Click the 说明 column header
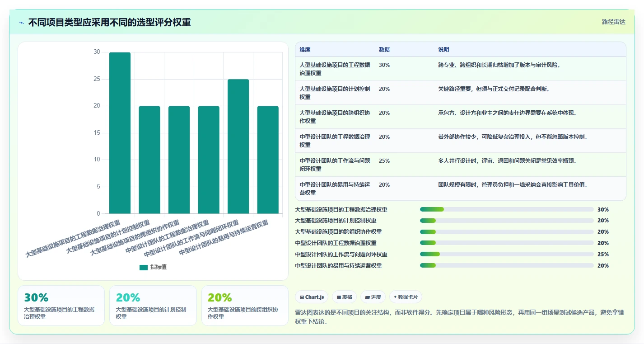Screen dimensions: 644x344 (x=443, y=50)
